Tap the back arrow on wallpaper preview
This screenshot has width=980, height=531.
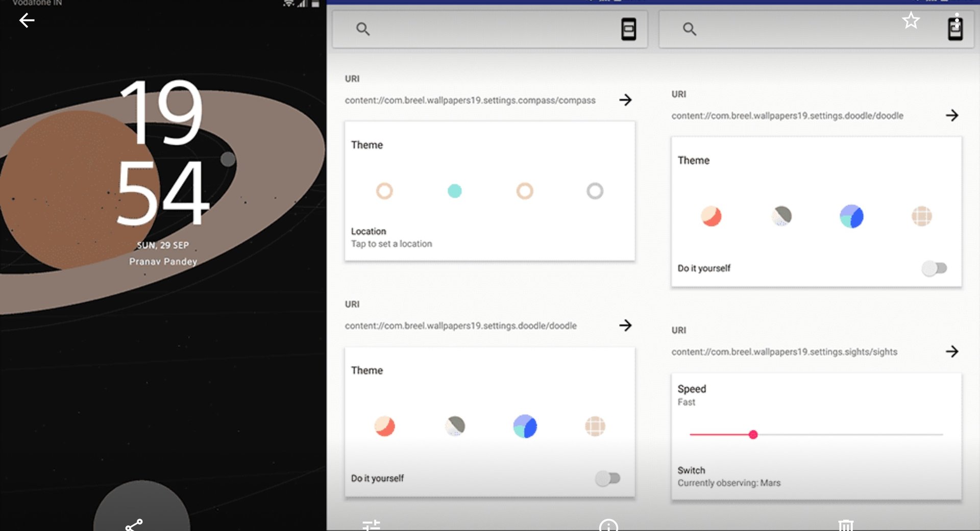pos(27,20)
